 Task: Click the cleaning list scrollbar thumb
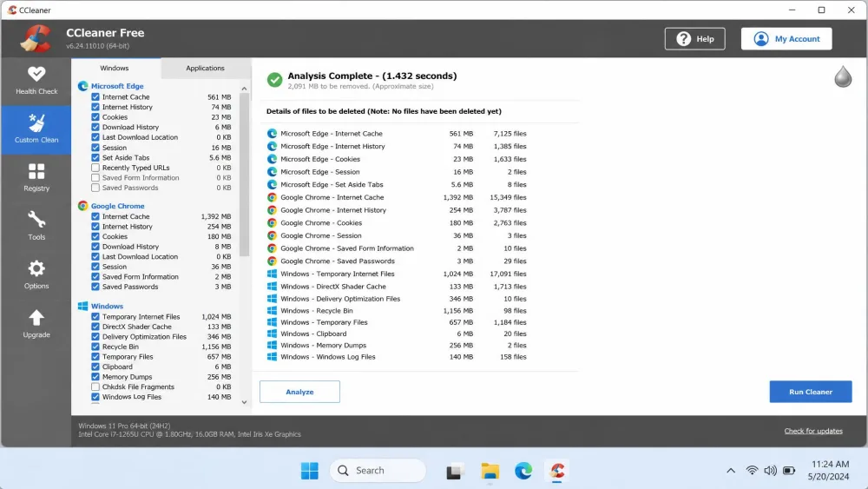244,175
